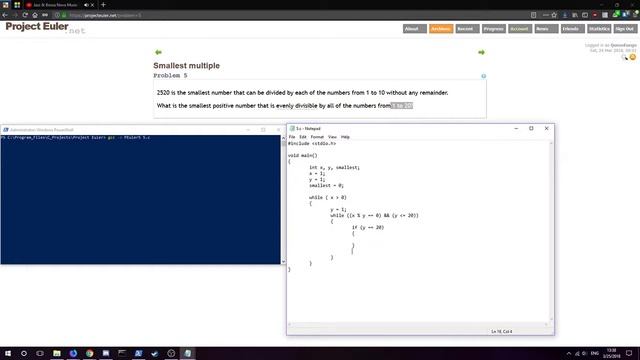Click the 'if (y == 20)' line in Notepad
Image resolution: width=640 pixels, height=360 pixels.
coord(368,227)
